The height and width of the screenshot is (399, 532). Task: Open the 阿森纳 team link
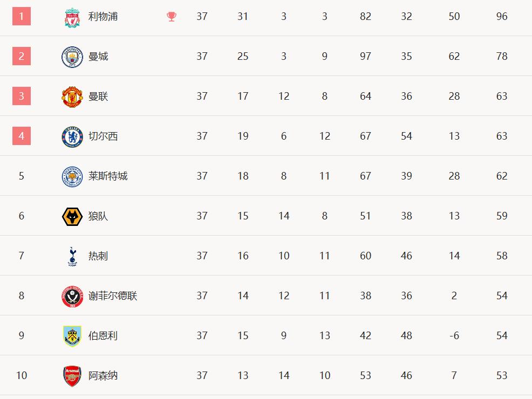click(103, 376)
